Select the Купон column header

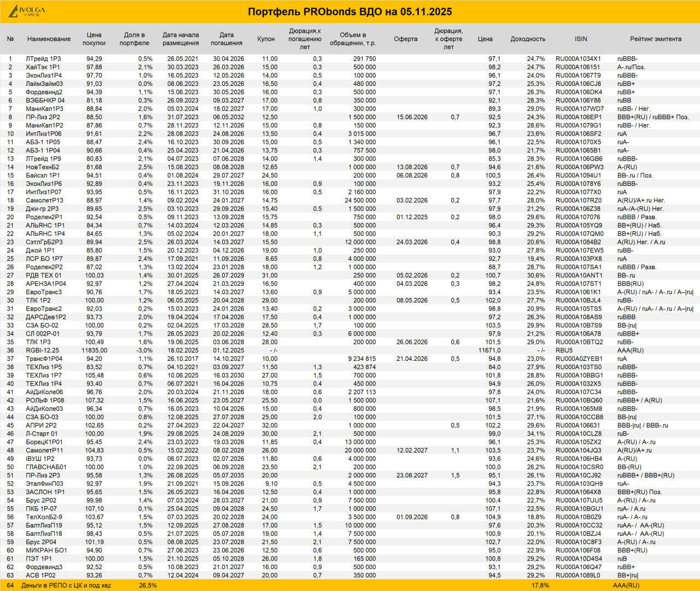point(266,39)
